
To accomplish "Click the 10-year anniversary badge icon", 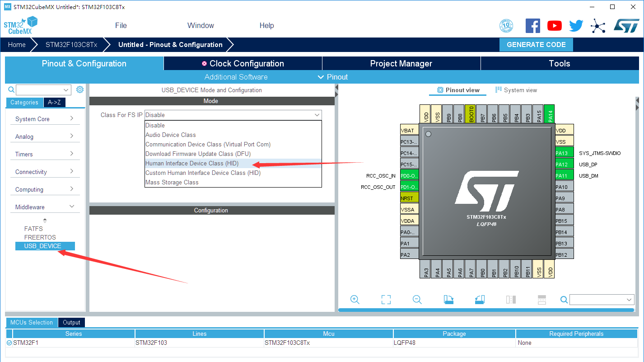I will pos(506,26).
